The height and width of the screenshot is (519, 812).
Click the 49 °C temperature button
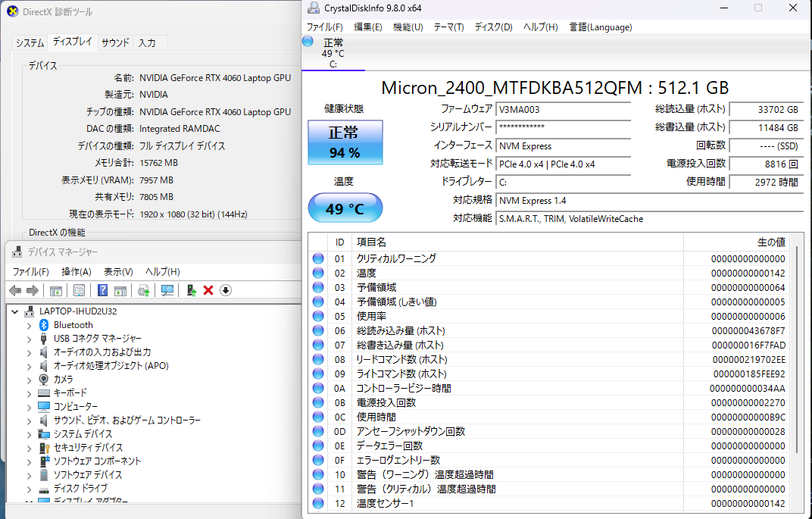345,208
